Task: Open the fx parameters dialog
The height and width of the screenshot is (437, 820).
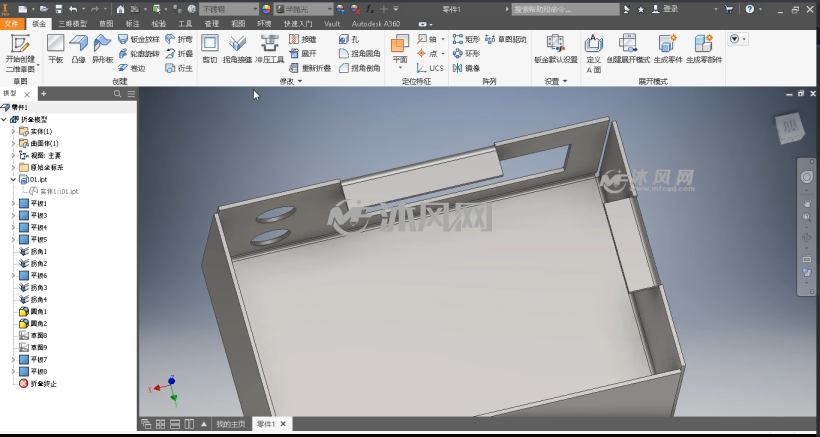Action: click(369, 9)
